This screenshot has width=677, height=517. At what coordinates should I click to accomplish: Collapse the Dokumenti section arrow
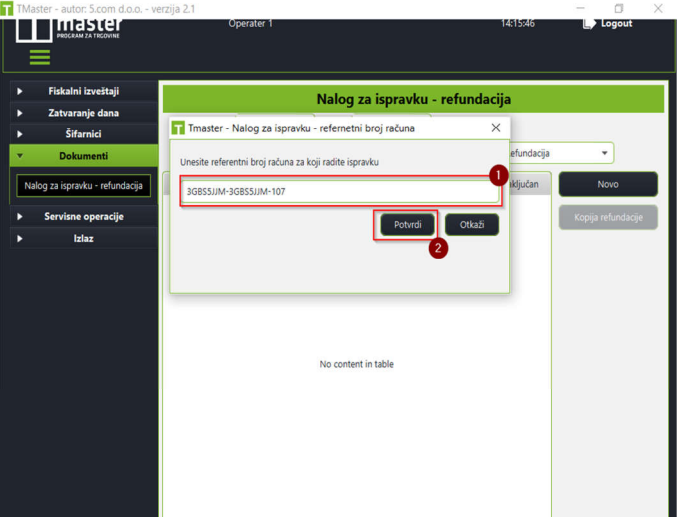point(20,156)
